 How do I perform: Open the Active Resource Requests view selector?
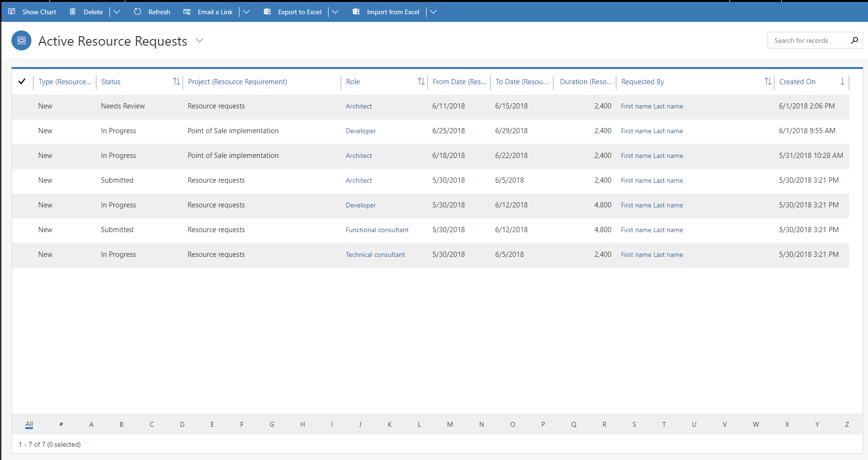(x=200, y=41)
